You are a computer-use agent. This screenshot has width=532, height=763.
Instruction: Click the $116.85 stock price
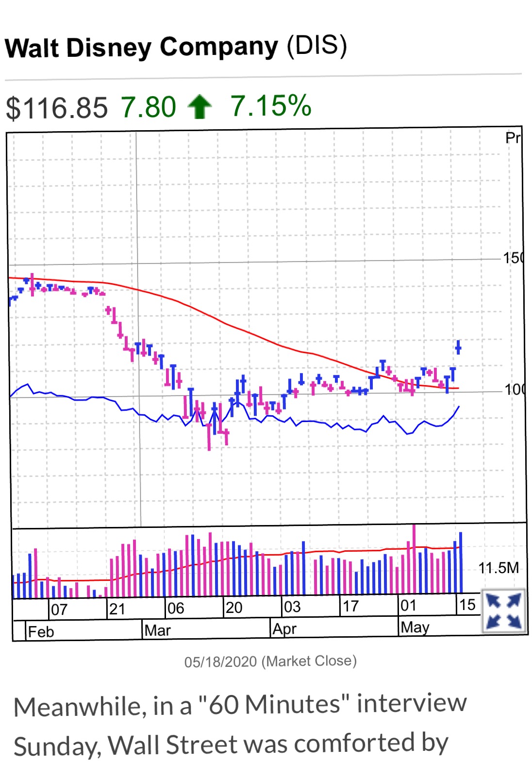57,107
